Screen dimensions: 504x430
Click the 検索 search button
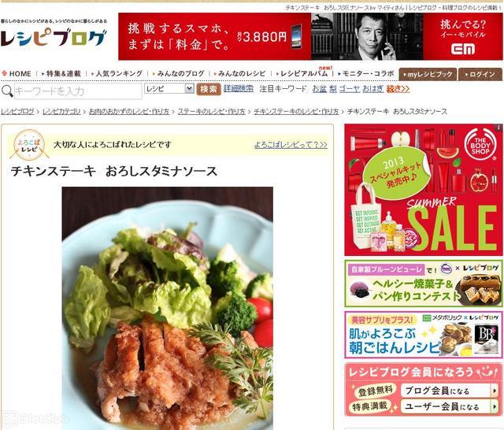[209, 89]
